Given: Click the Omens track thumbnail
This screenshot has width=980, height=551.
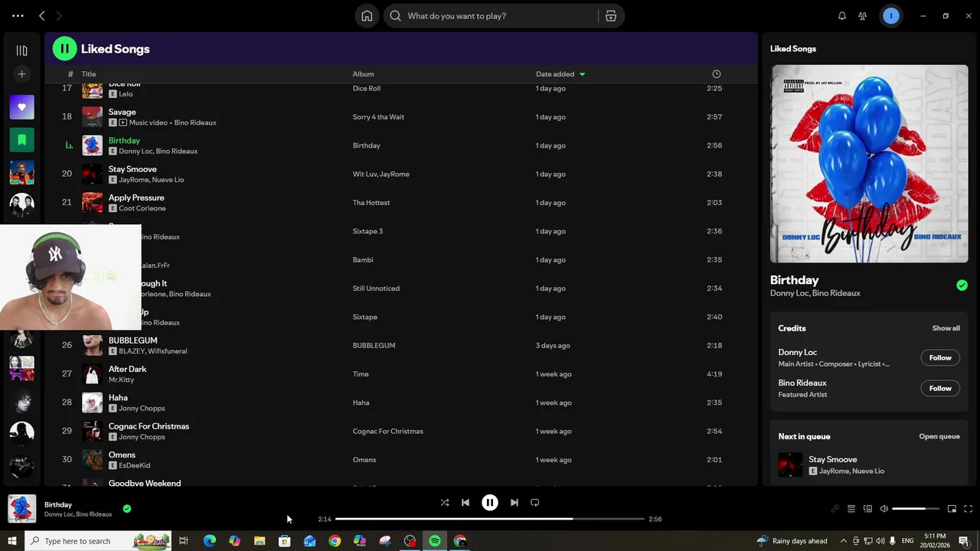Looking at the screenshot, I should coord(92,460).
